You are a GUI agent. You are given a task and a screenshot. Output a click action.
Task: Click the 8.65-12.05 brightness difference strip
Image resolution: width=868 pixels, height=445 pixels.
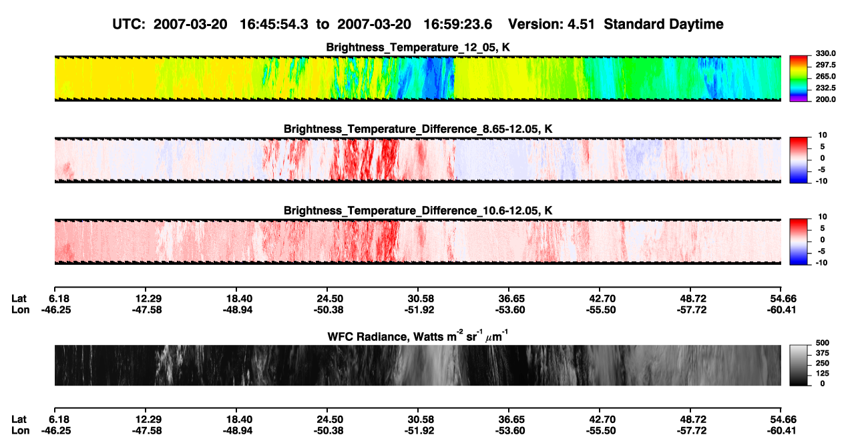(417, 160)
